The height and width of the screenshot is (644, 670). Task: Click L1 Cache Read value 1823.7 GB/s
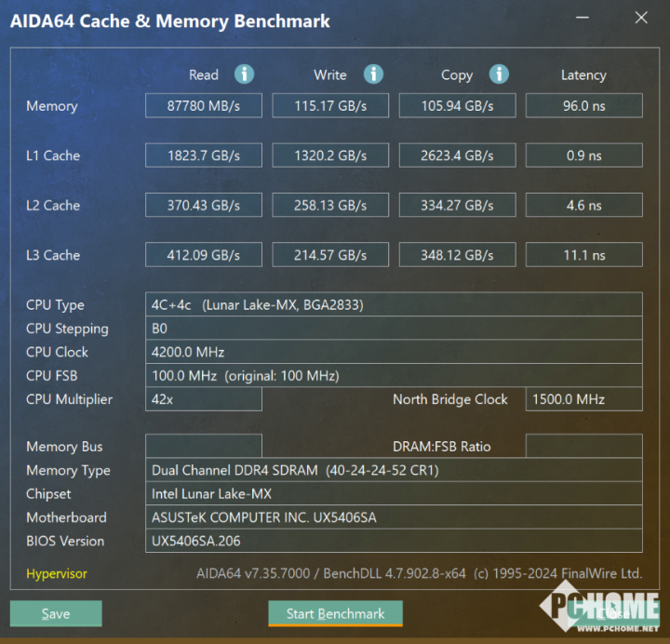tap(204, 155)
